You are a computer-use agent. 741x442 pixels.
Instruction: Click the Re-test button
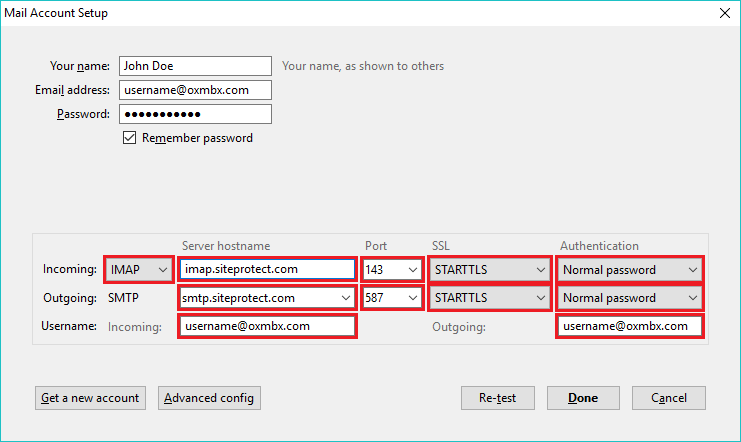pos(497,398)
